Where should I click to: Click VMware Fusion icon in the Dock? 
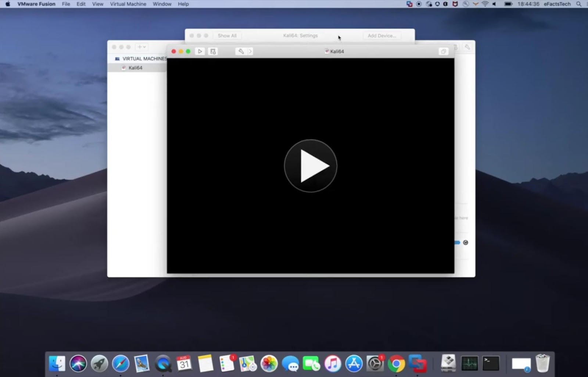click(x=417, y=363)
